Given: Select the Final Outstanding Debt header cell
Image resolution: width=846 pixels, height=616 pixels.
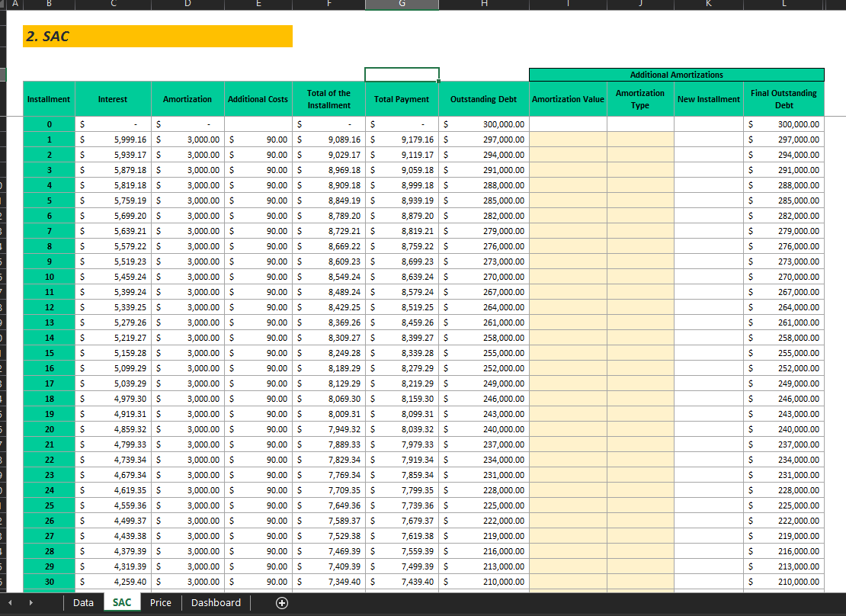Looking at the screenshot, I should tap(784, 99).
